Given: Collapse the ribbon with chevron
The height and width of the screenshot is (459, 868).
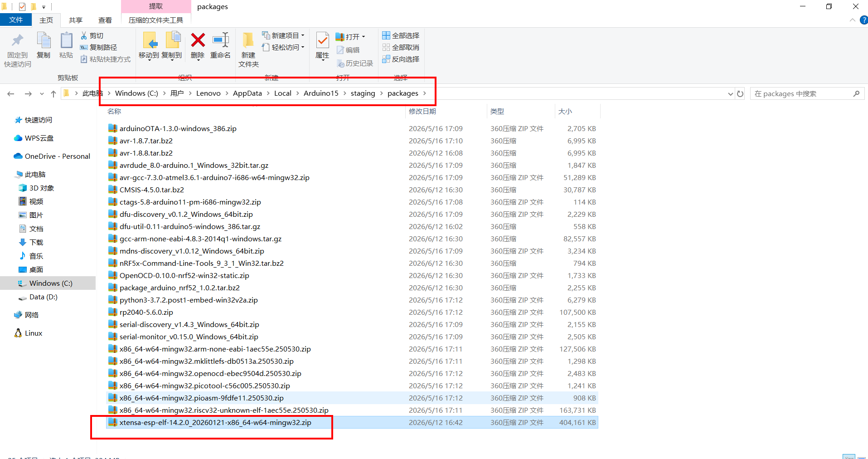Looking at the screenshot, I should (852, 20).
